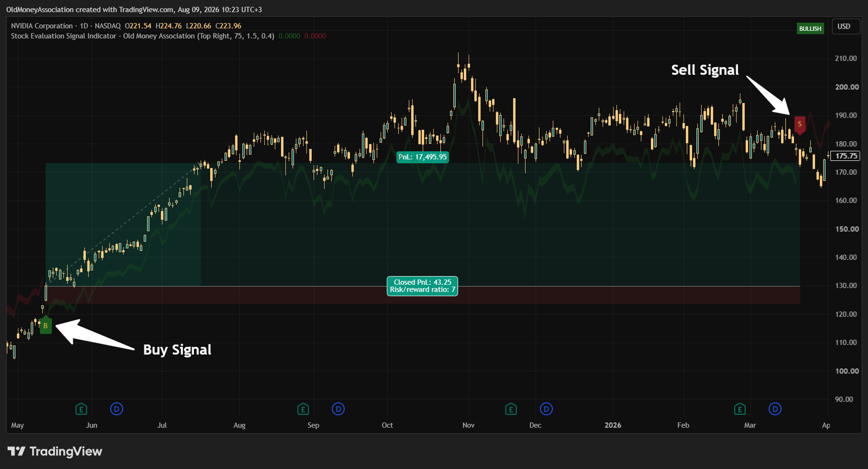This screenshot has width=868, height=469.
Task: Click the 140.00 price axis label
Action: click(846, 257)
